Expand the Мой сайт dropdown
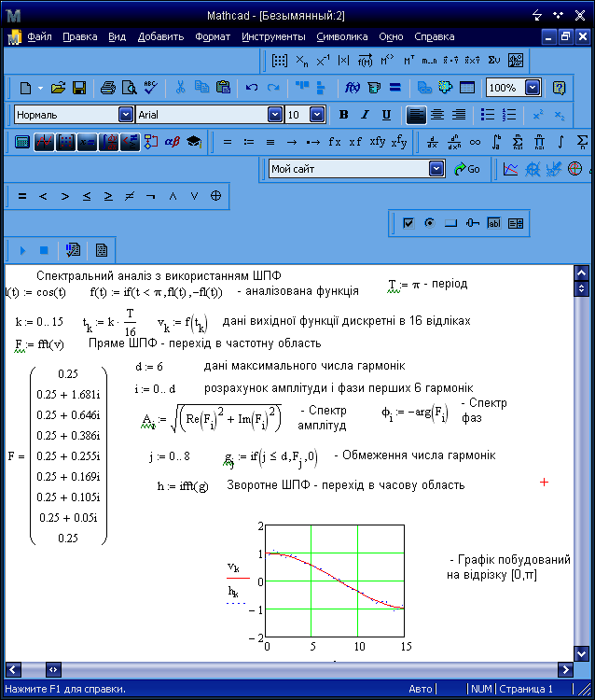 click(436, 169)
